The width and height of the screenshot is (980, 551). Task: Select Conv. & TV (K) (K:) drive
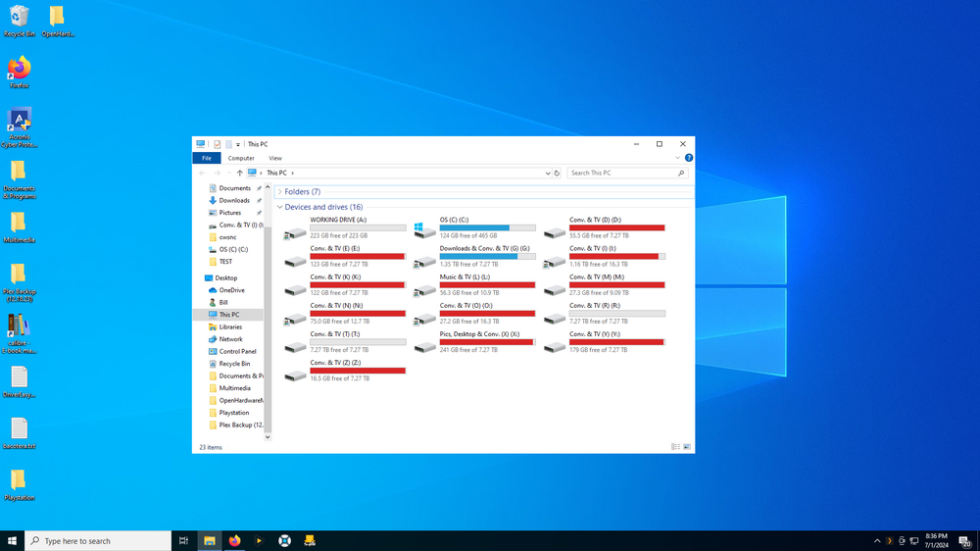(x=345, y=284)
